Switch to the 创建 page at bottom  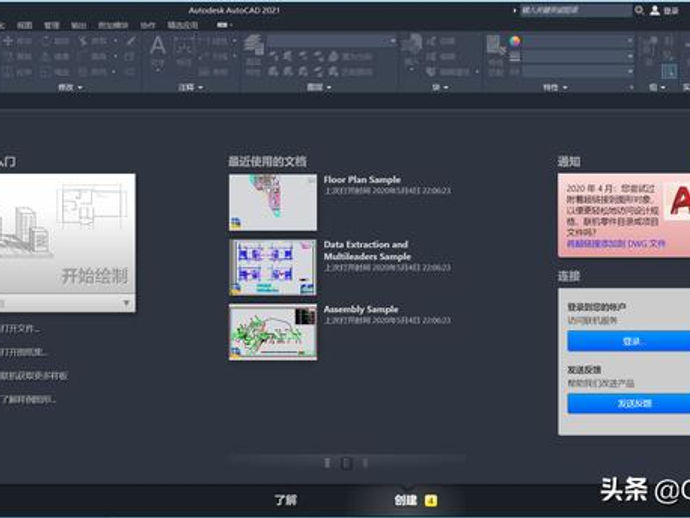(x=405, y=500)
